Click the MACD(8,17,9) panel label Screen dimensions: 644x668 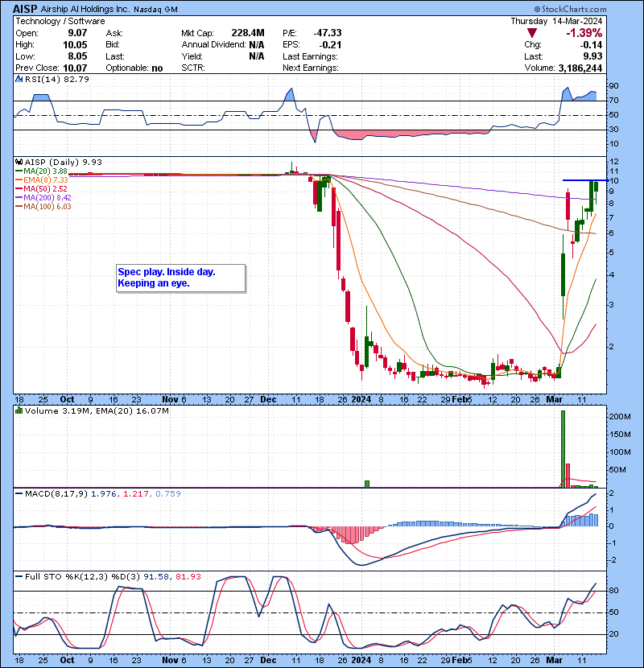(x=56, y=494)
